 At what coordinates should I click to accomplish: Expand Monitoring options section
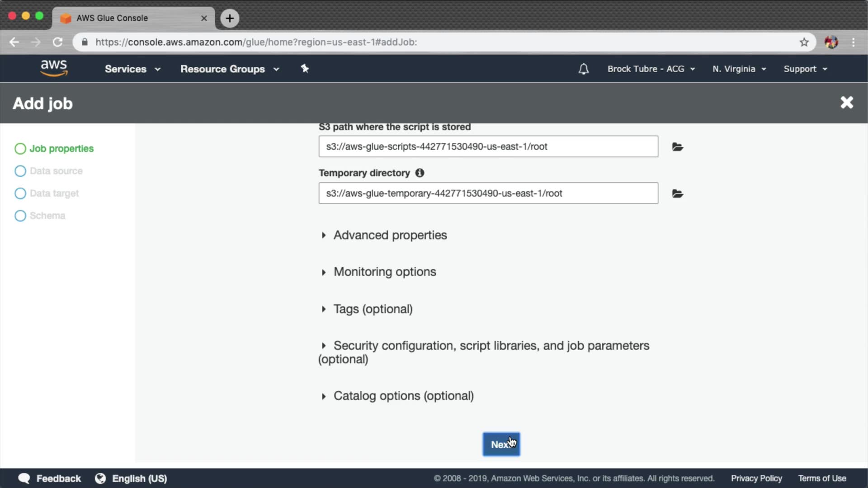384,272
